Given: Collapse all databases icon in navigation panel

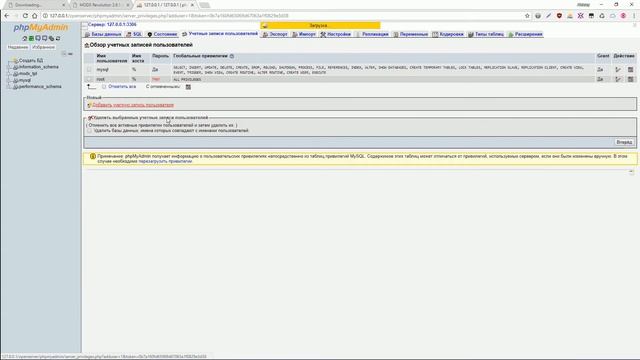Looking at the screenshot, I should (64, 53).
